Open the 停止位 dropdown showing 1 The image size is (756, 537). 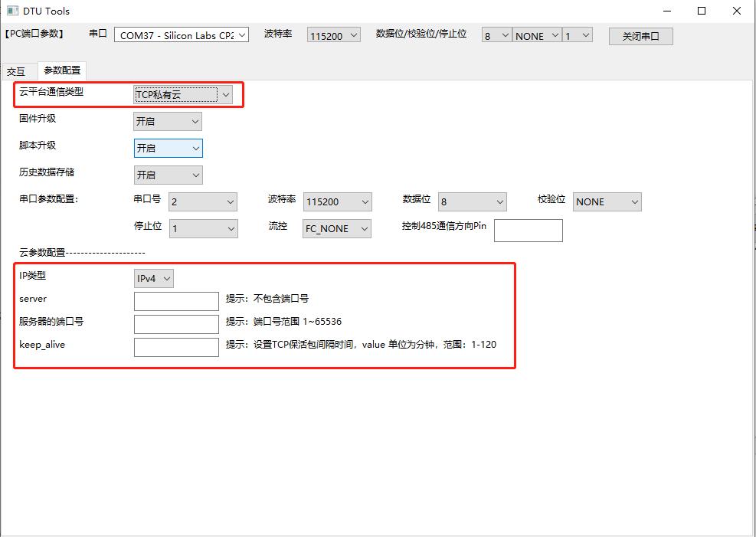tap(204, 228)
